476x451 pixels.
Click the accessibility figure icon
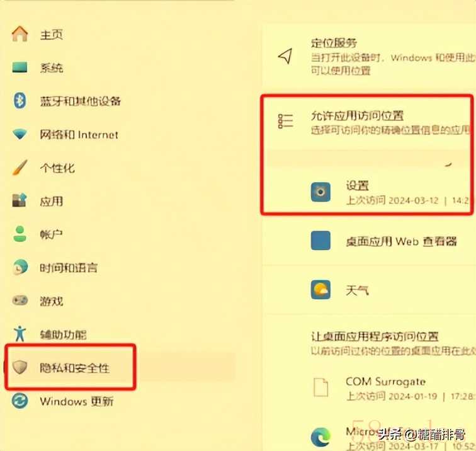[x=20, y=334]
